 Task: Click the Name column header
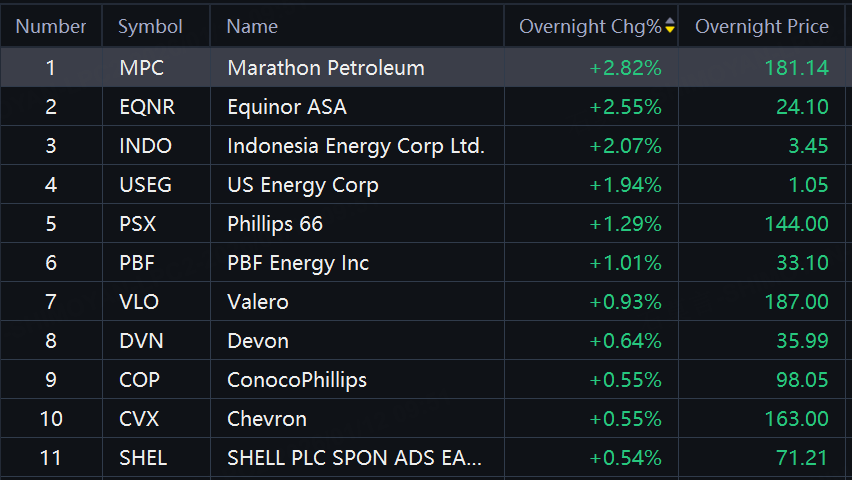tap(252, 26)
